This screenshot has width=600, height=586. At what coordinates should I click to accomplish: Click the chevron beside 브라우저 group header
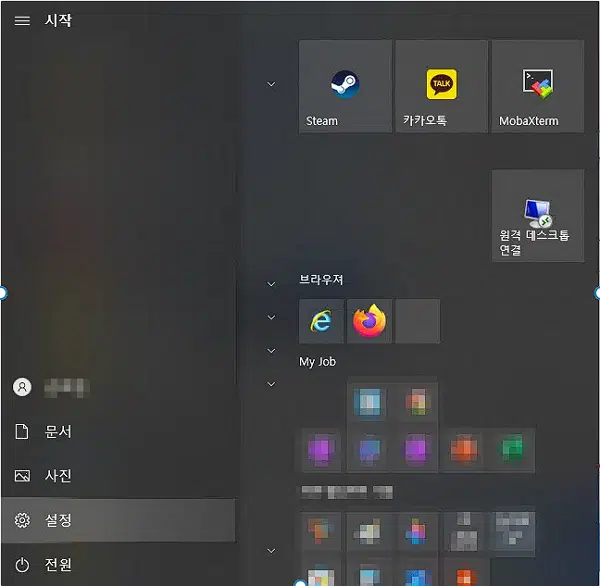(271, 284)
